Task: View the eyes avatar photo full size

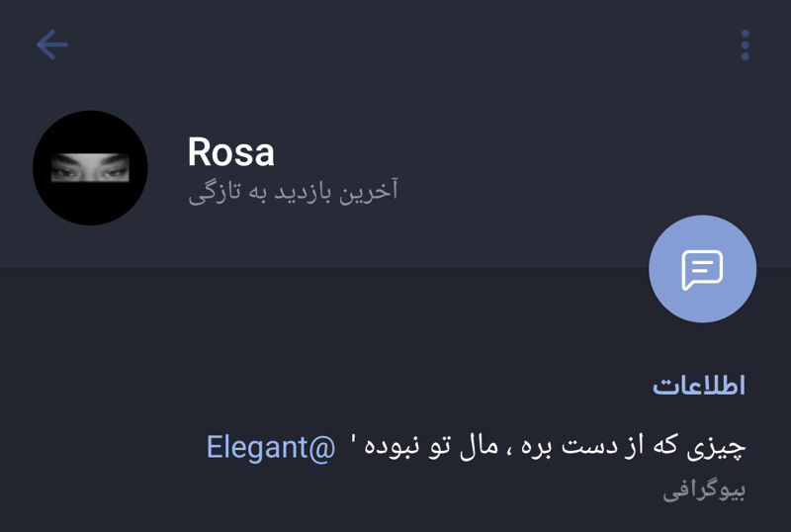Action: click(90, 168)
